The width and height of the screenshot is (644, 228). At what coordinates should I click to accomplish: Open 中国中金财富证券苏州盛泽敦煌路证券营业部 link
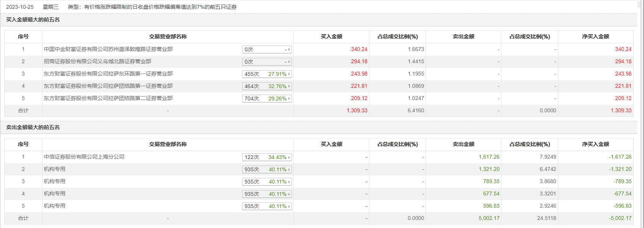108,49
